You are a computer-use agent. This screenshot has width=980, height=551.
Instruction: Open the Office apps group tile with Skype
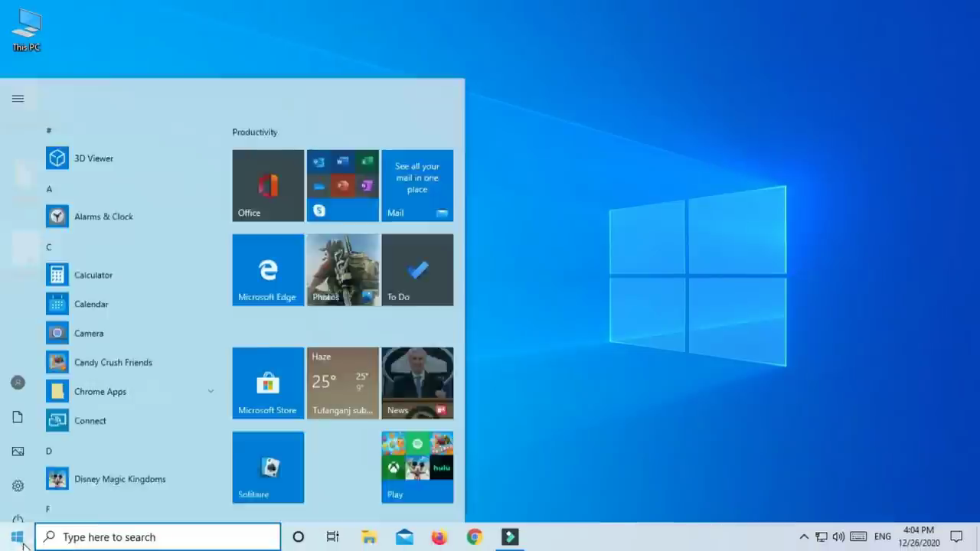click(x=343, y=185)
